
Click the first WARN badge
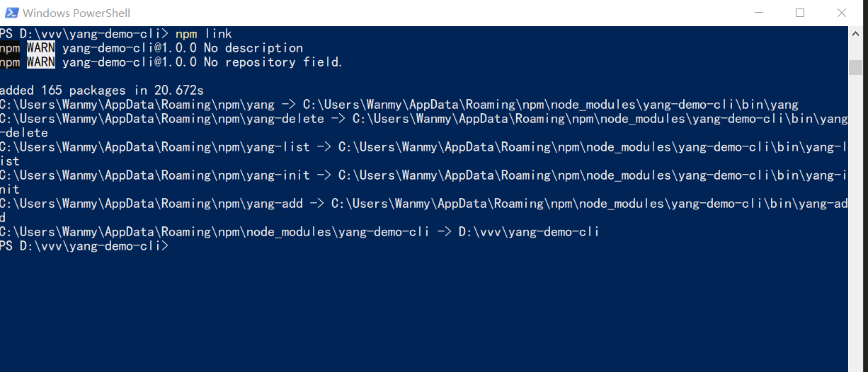click(41, 48)
